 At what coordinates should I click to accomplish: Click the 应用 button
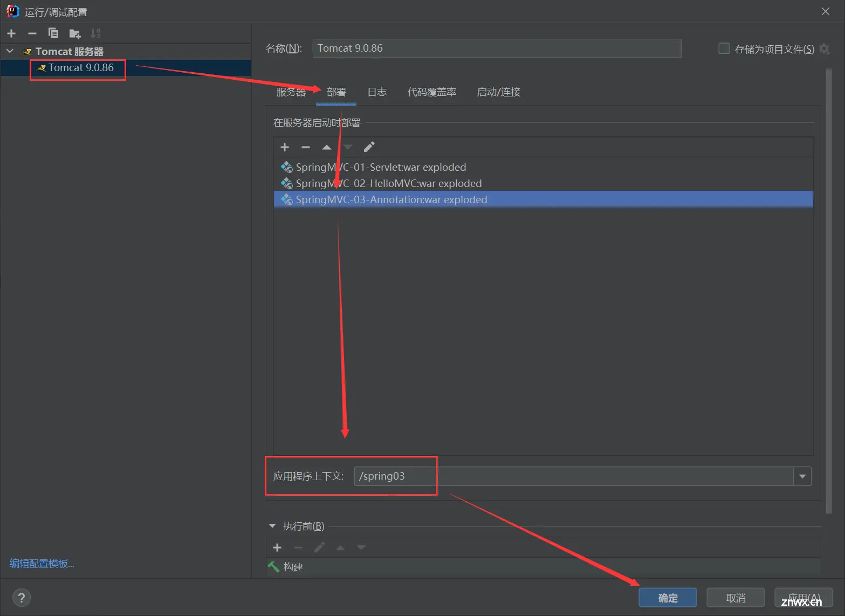803,598
